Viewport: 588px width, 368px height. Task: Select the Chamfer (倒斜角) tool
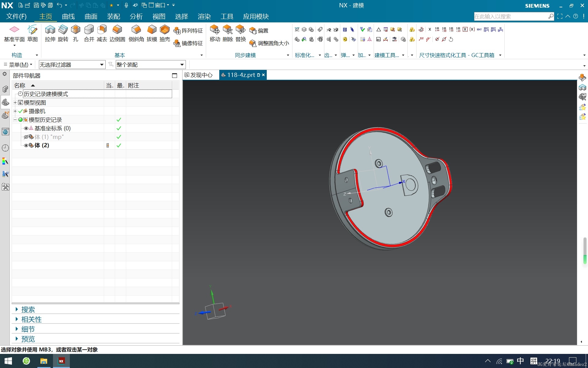tap(136, 33)
